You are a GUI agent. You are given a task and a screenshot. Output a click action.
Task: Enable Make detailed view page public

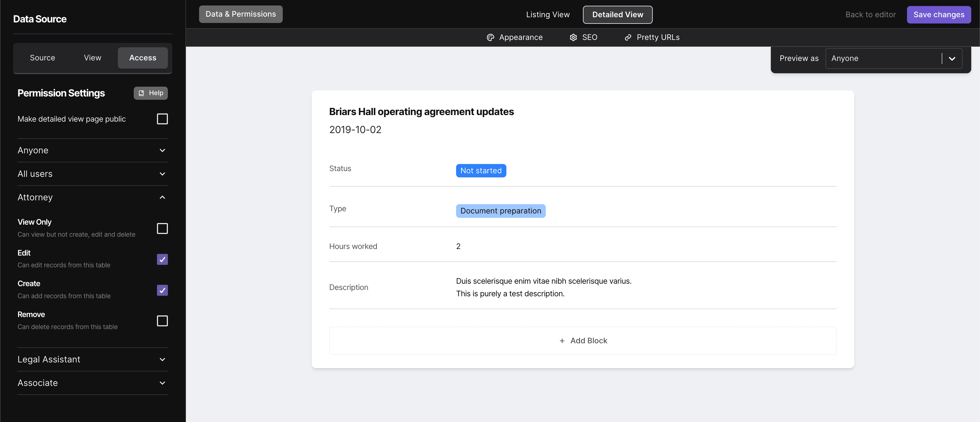coord(162,119)
